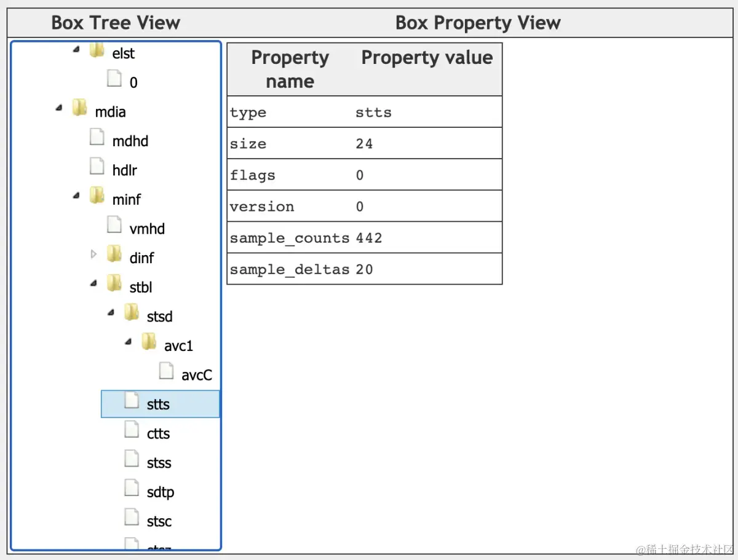Select the ctts box label
Screen dimensions: 738x560
tap(158, 434)
